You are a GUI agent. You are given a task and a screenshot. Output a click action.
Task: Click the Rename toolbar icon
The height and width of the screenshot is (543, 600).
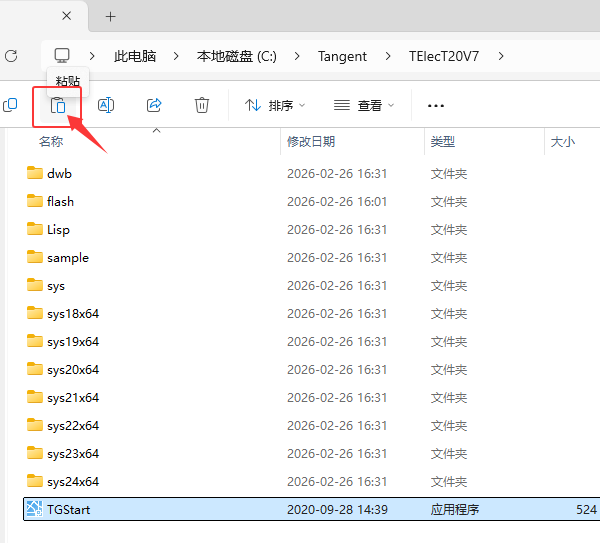tap(106, 105)
